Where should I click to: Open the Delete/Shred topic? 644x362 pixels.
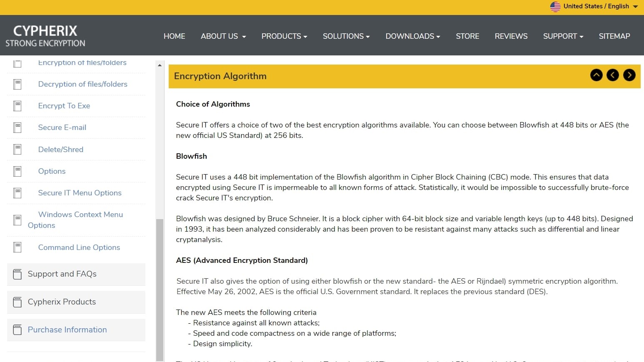(x=61, y=150)
